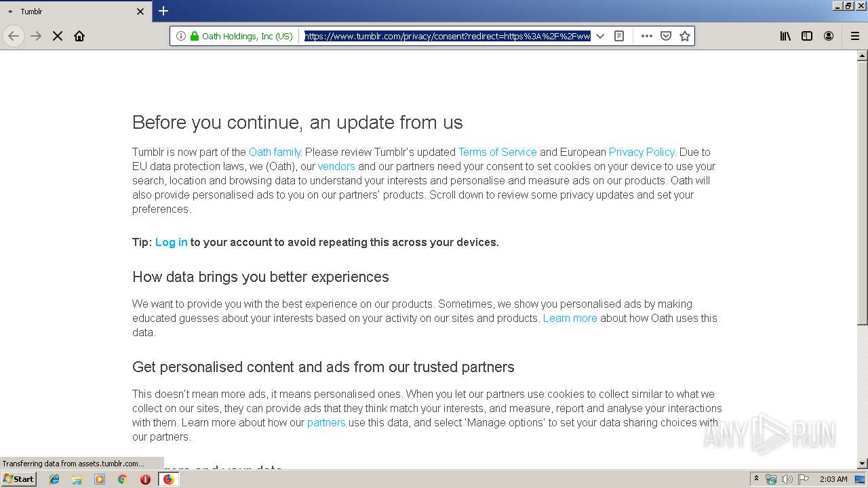
Task: Open the network tray icon
Action: 771,479
